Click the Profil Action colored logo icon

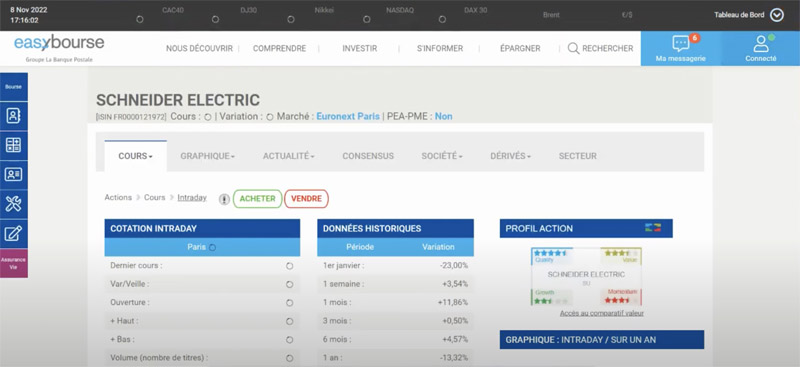pos(653,228)
